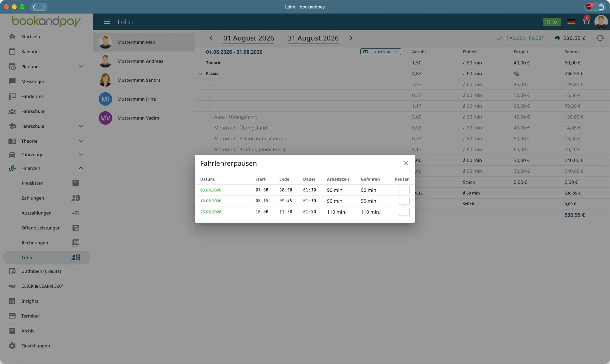Image resolution: width=610 pixels, height=364 pixels.
Task: Click the date link 05.08.2026 in dialog
Action: pyautogui.click(x=211, y=190)
